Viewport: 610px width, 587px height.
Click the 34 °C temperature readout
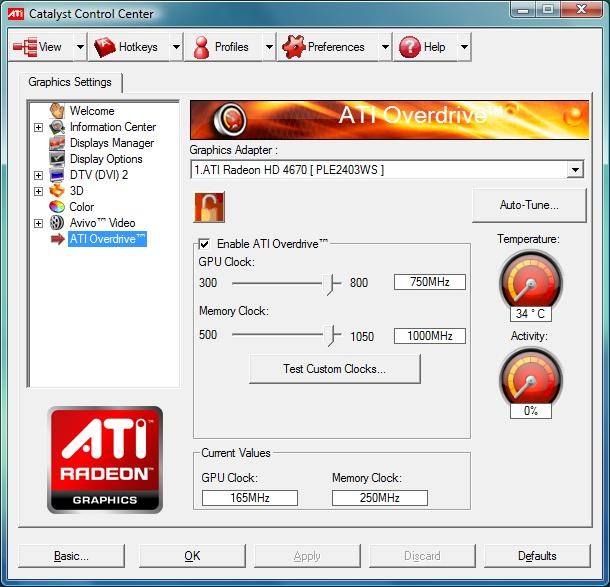(531, 314)
